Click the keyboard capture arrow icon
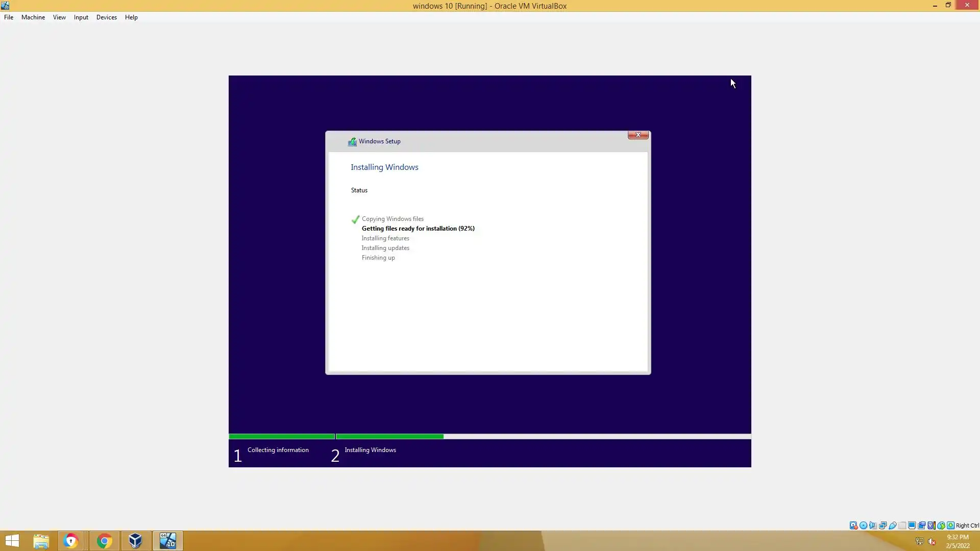 coord(950,525)
